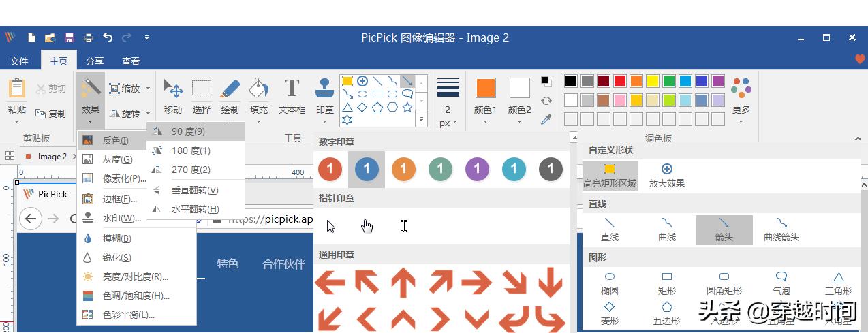Click the default black/white colors icon

pyautogui.click(x=546, y=82)
